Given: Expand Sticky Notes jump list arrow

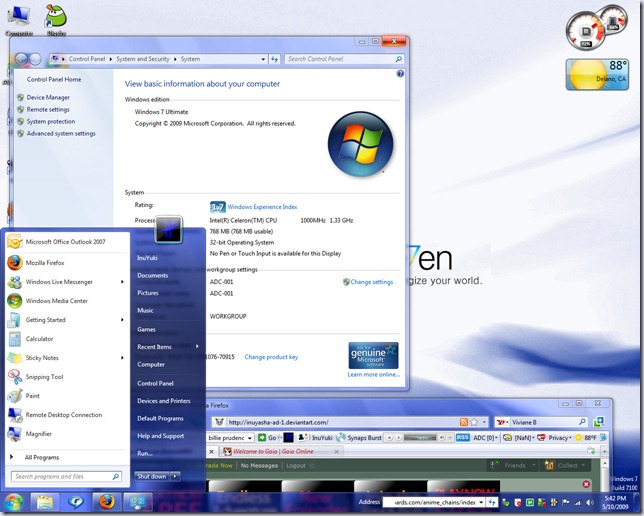Looking at the screenshot, I should pos(122,358).
